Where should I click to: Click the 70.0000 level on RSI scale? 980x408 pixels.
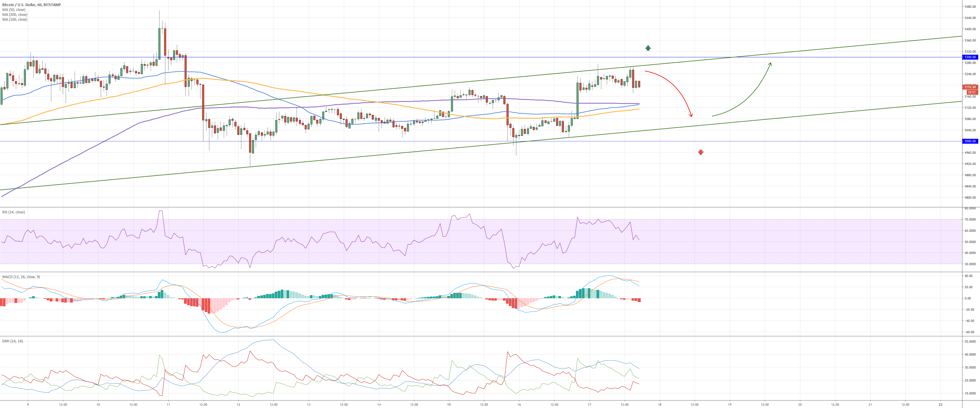(970, 219)
